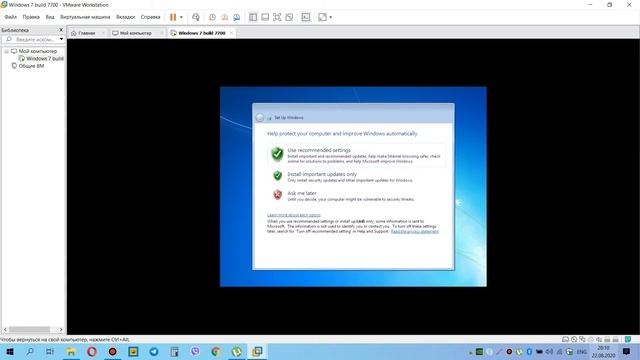Close the Библиотека library panel

tap(61, 30)
